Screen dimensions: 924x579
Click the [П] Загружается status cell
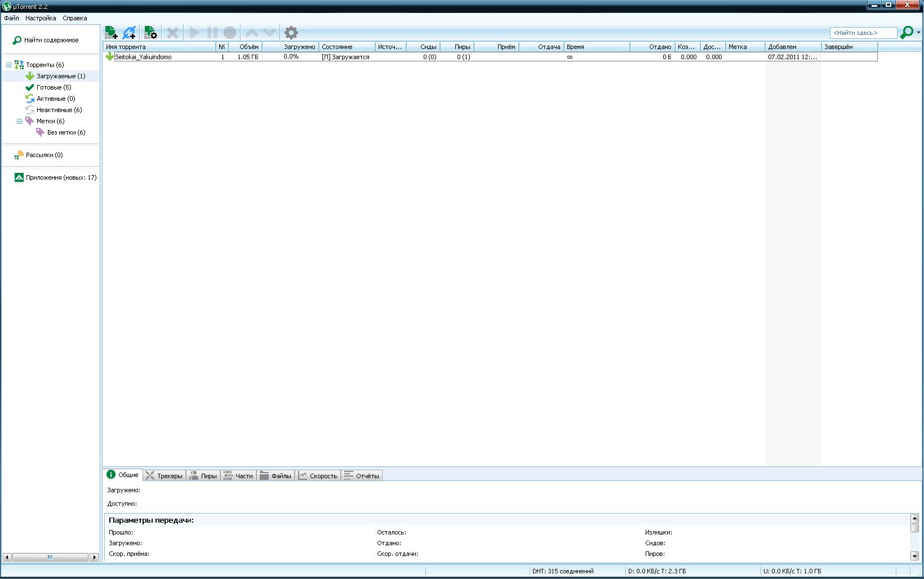pyautogui.click(x=345, y=57)
